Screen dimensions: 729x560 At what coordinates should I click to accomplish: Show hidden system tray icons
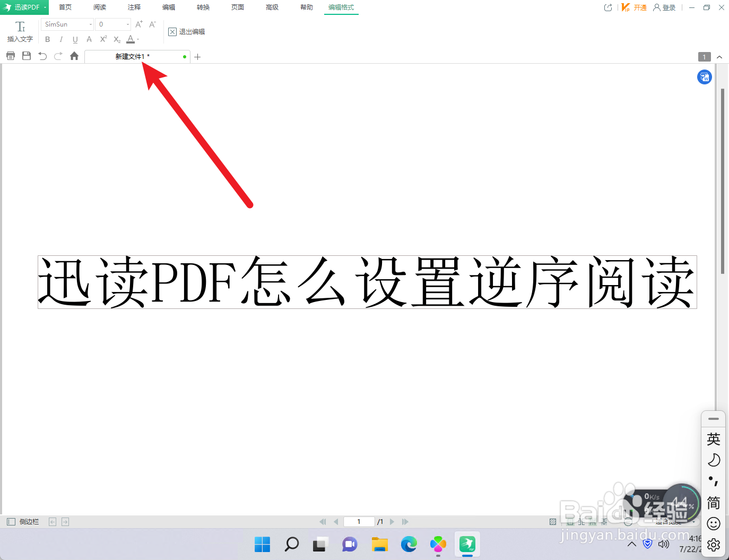[x=632, y=544]
